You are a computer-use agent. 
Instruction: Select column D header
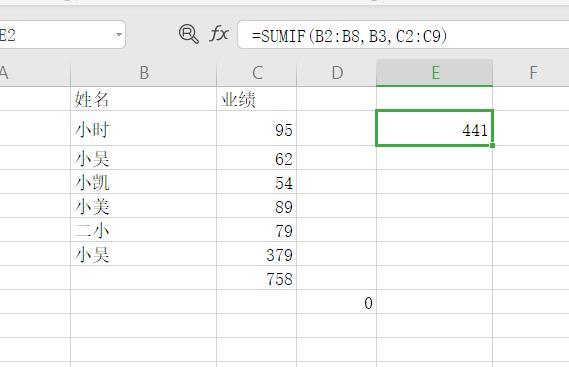[337, 73]
